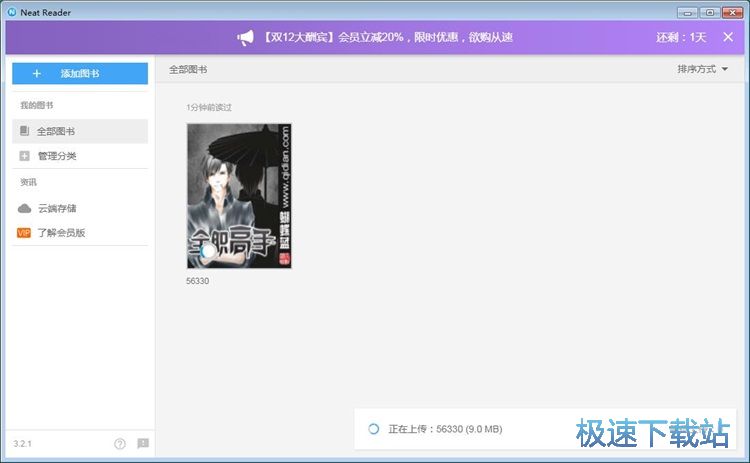Click the upload progress spinner icon
This screenshot has width=750, height=463.
pyautogui.click(x=374, y=429)
